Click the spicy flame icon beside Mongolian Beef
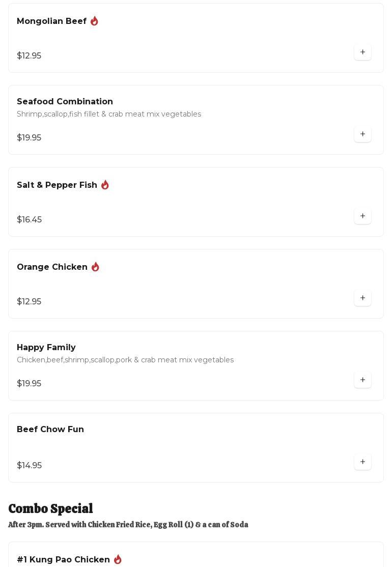This screenshot has width=392, height=567. [x=94, y=21]
